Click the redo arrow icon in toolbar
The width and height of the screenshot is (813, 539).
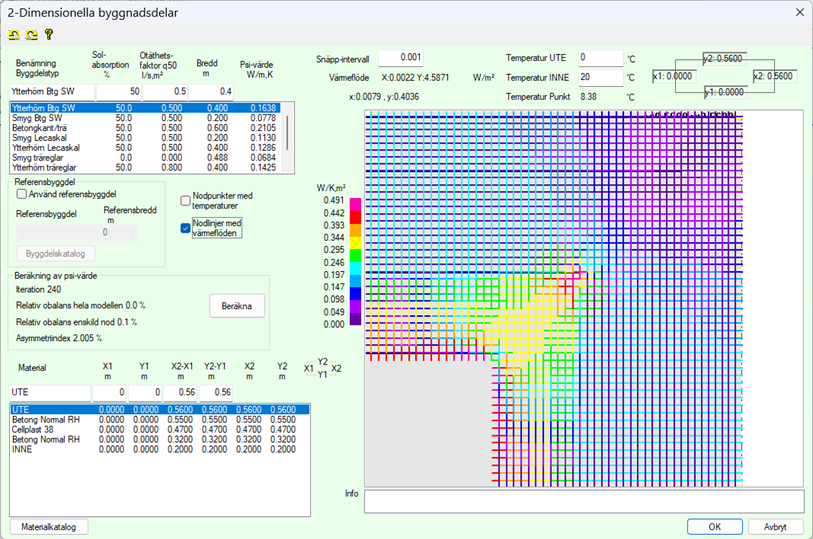point(31,34)
